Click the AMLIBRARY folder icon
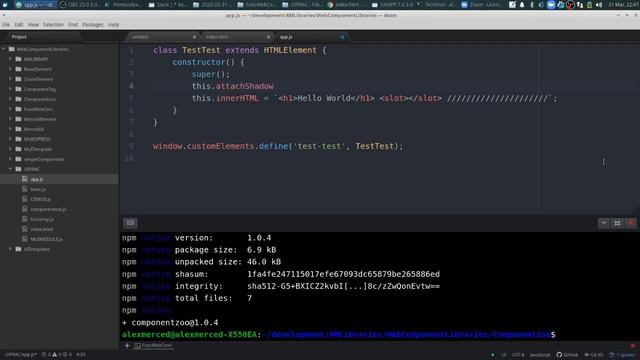This screenshot has width=640, height=360. pos(18,59)
